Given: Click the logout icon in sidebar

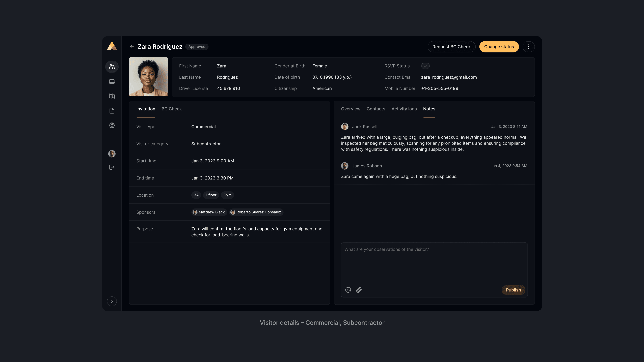Looking at the screenshot, I should 112,167.
